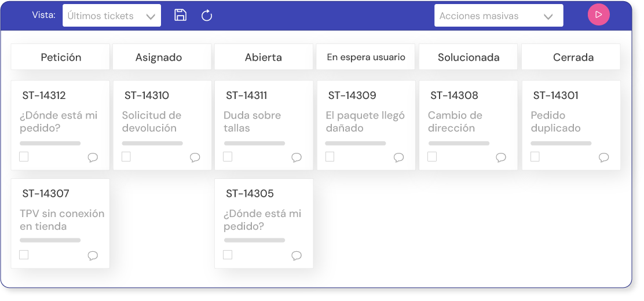Click 'El paquete llegó dañado' ticket title
The image size is (644, 301).
(365, 122)
